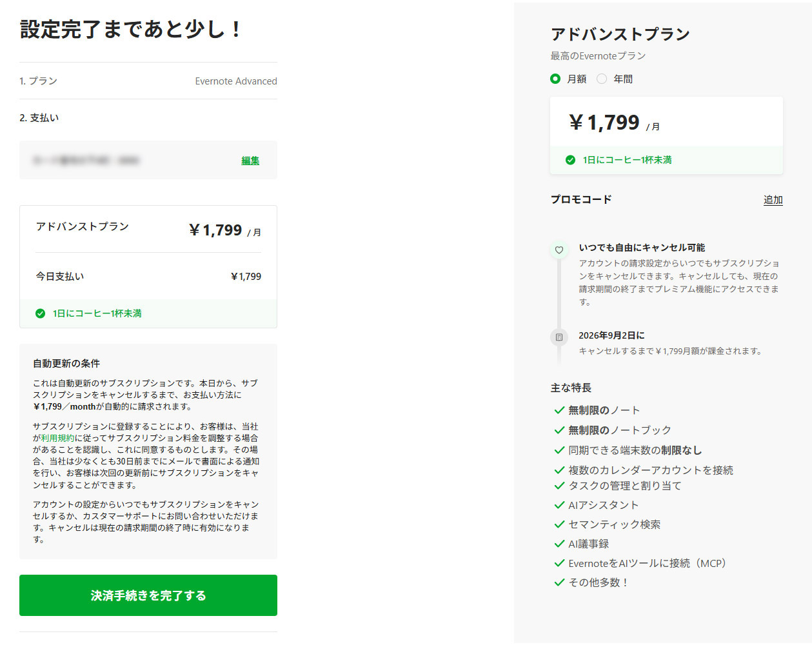The image size is (812, 645).
Task: Click the green check icon under 今日支払い
Action: 40,313
